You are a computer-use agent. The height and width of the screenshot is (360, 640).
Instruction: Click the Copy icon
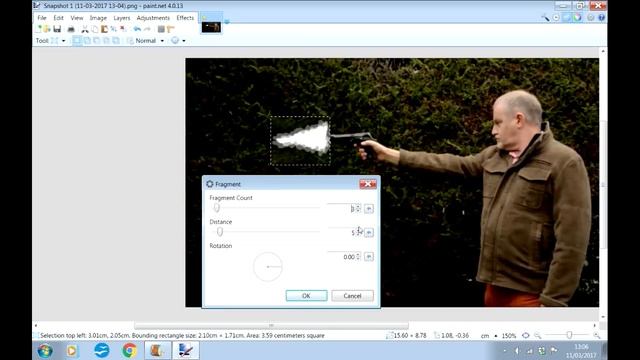(95, 29)
